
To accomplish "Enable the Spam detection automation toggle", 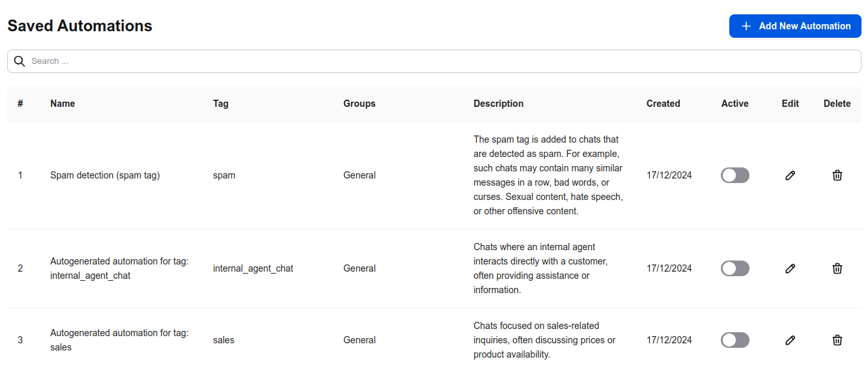I will click(x=735, y=175).
